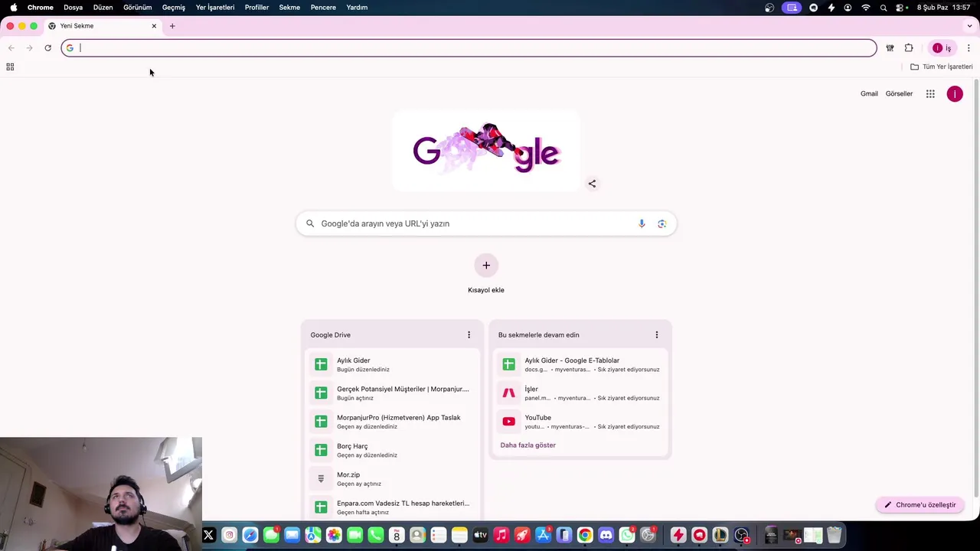
Task: Open Photos app in the Dock
Action: [334, 535]
